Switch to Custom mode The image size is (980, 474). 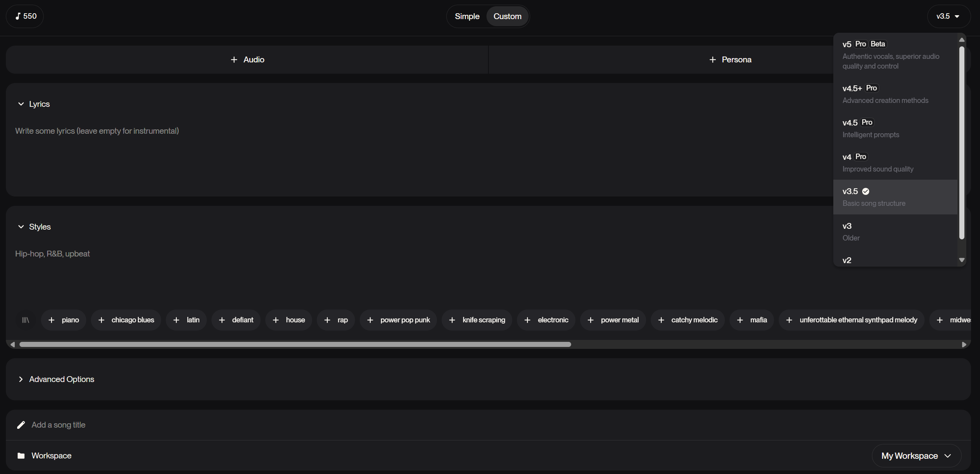pos(507,16)
